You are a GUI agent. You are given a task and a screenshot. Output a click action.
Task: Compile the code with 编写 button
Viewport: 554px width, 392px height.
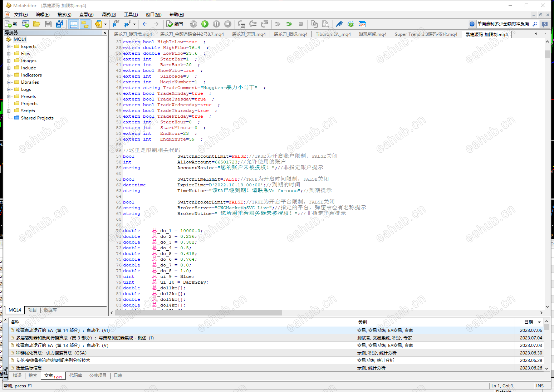(175, 24)
